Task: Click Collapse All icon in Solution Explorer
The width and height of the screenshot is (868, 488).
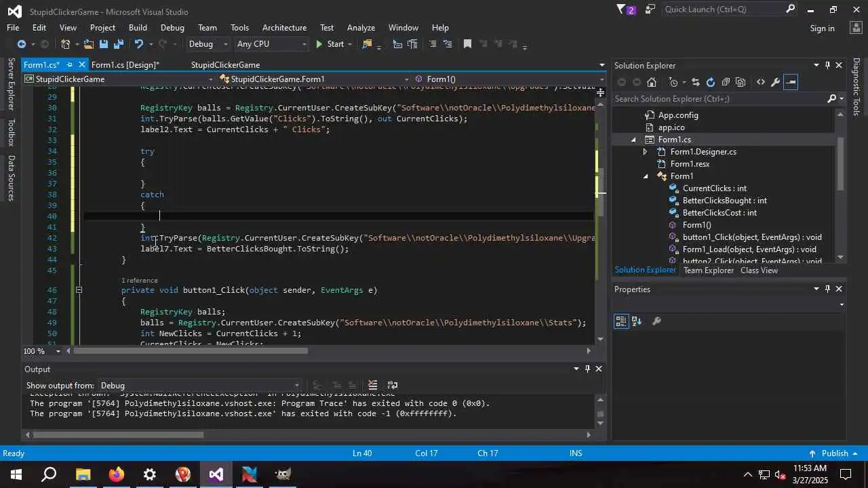Action: (x=726, y=82)
